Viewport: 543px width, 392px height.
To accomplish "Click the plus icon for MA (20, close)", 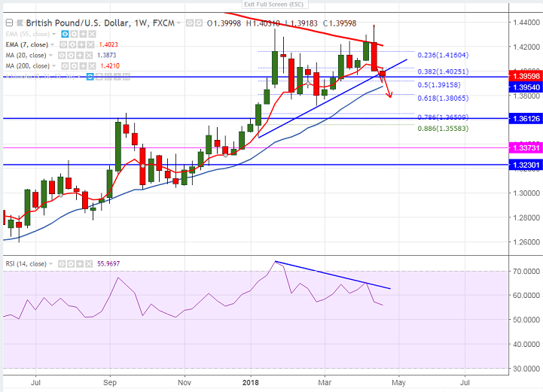I will pos(80,56).
